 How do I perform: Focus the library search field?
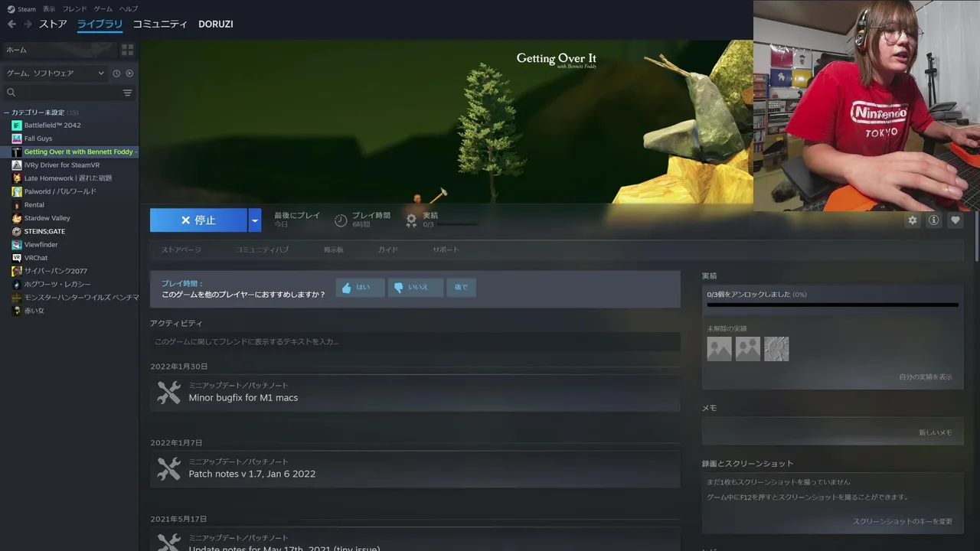click(x=69, y=93)
